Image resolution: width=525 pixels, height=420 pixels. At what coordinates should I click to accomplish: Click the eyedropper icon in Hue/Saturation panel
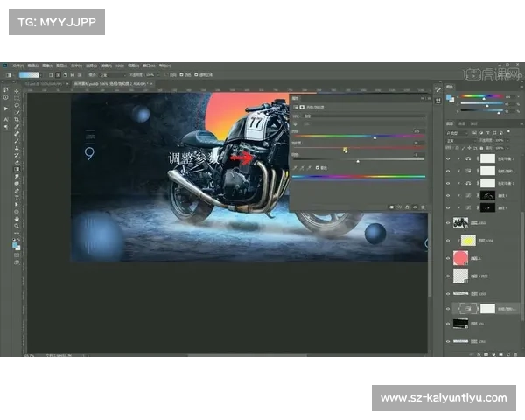(295, 166)
